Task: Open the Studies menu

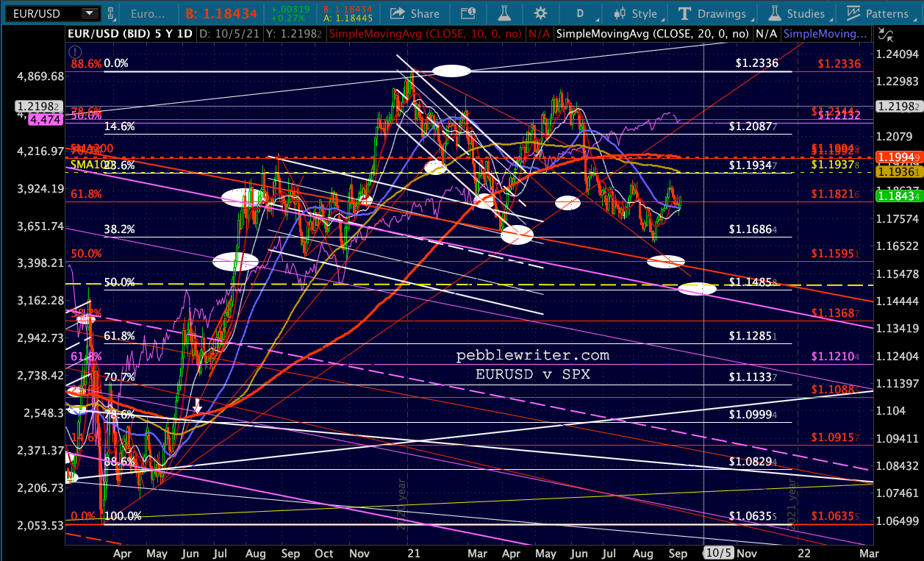Action: pyautogui.click(x=797, y=13)
